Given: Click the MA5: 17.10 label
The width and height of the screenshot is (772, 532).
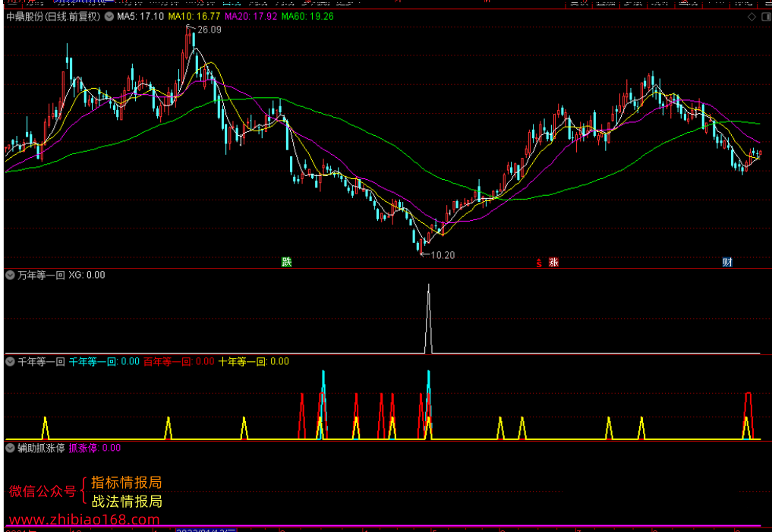Looking at the screenshot, I should click(140, 17).
